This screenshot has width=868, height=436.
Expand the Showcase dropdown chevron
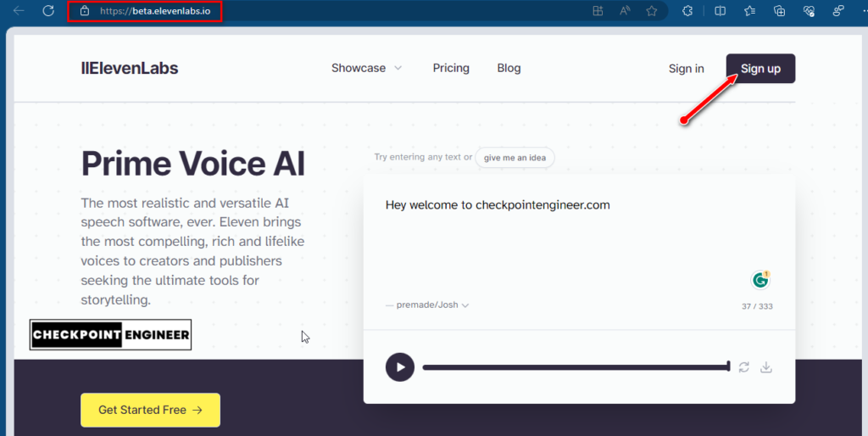pyautogui.click(x=398, y=68)
